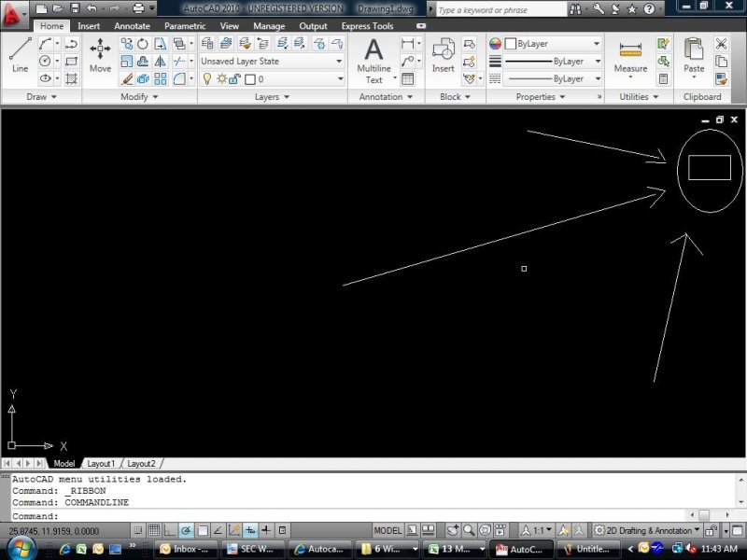747x560 pixels.
Task: Pick the Mirror tool in Modify
Action: [160, 62]
